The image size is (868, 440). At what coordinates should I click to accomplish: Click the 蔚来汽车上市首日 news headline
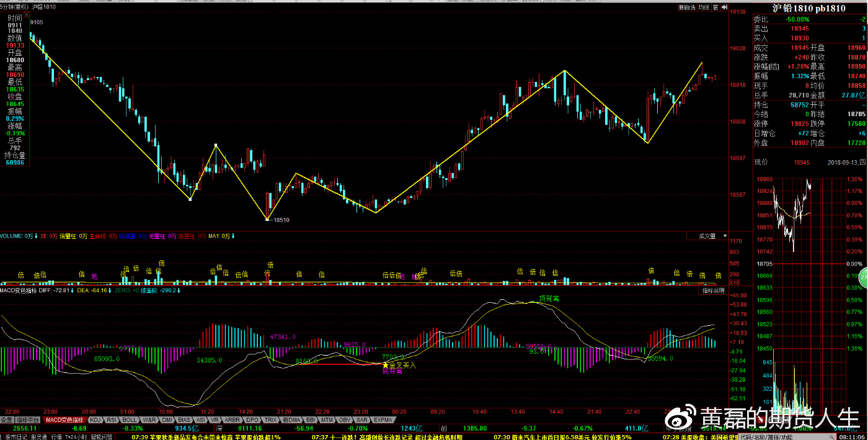click(562, 437)
